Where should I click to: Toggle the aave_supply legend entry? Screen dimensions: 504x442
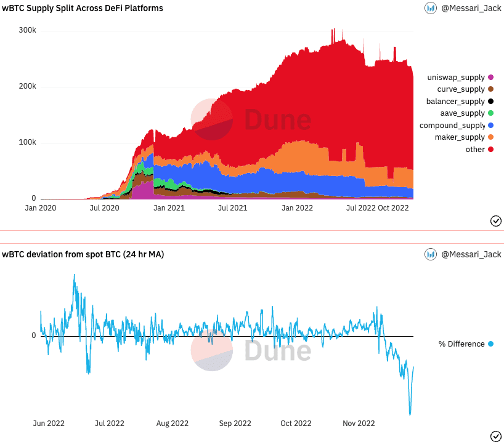coord(466,113)
